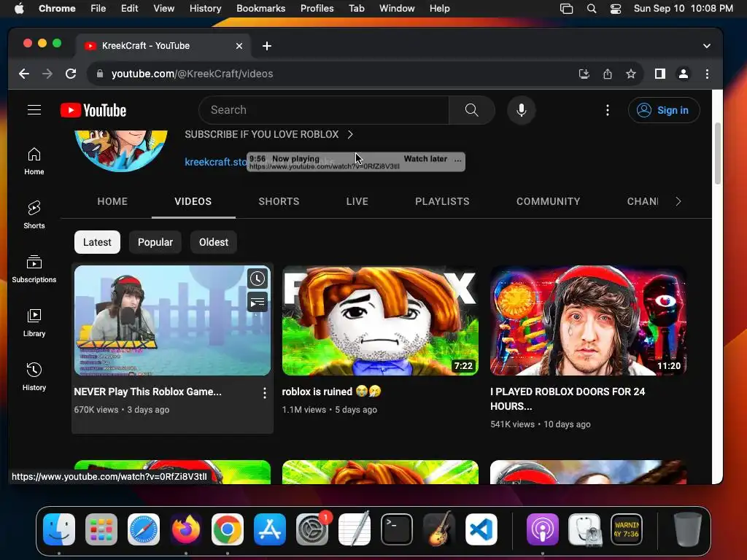
Task: Click the address bar URL
Action: pos(192,74)
